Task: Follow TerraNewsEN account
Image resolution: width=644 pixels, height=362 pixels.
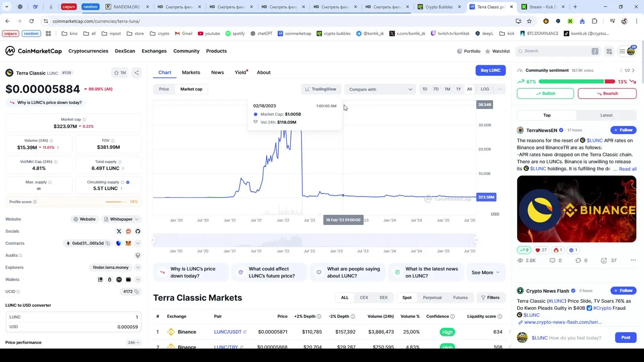Action: (x=623, y=130)
